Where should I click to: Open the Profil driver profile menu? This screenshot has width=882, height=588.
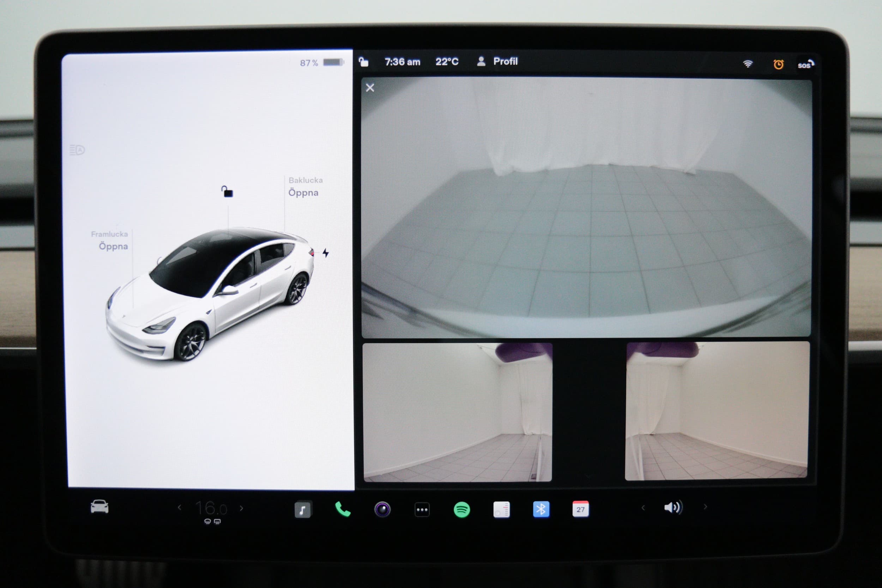497,61
